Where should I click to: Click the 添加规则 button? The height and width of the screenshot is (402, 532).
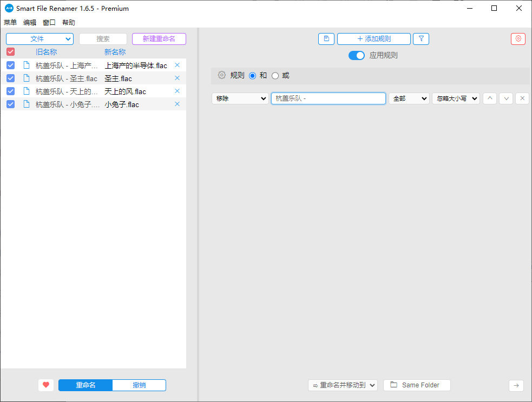(x=373, y=39)
